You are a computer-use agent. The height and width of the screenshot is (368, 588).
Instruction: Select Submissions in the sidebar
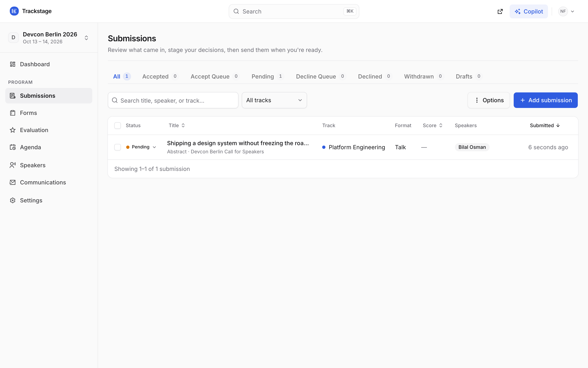click(49, 96)
